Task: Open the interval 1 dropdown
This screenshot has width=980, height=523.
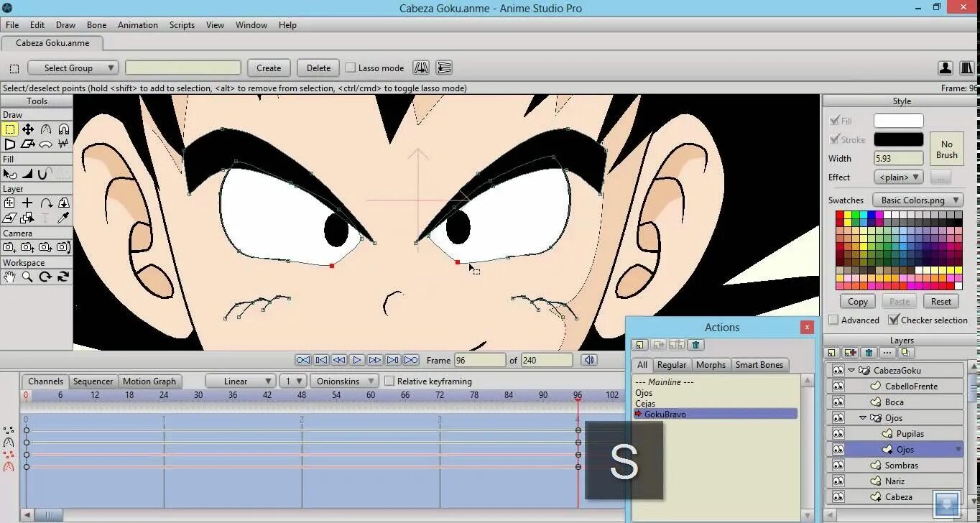Action: coord(293,381)
